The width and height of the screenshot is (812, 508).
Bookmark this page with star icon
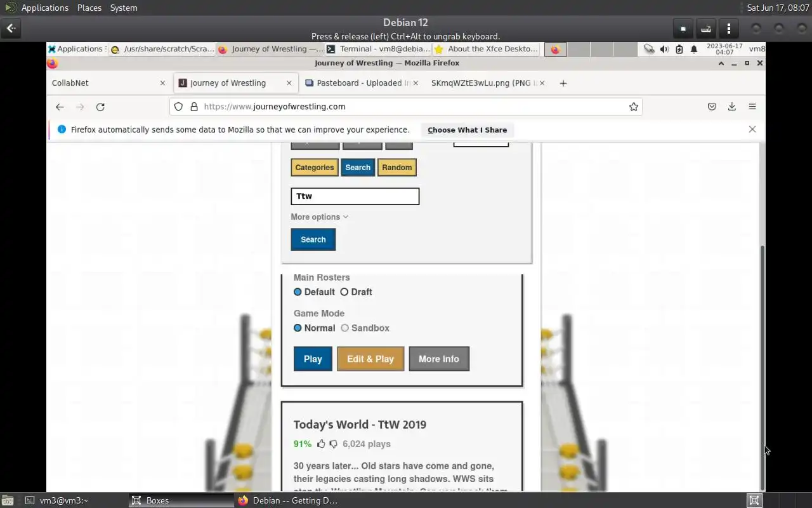(633, 107)
